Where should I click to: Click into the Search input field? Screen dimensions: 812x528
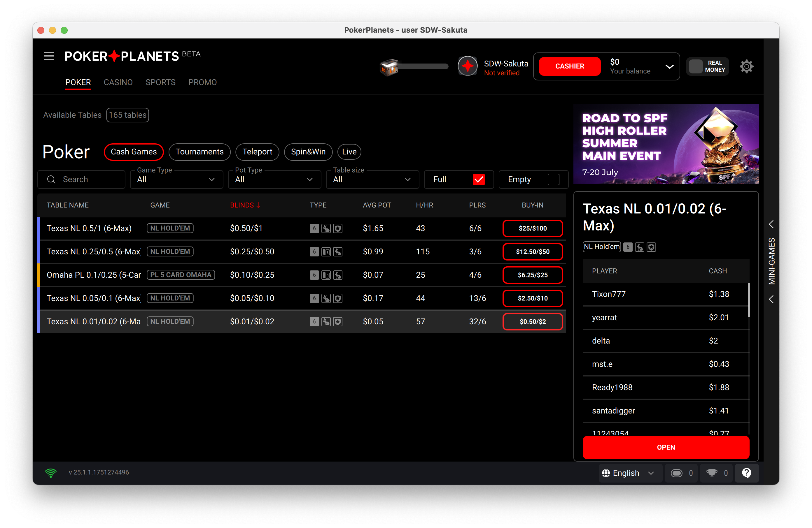(x=81, y=179)
